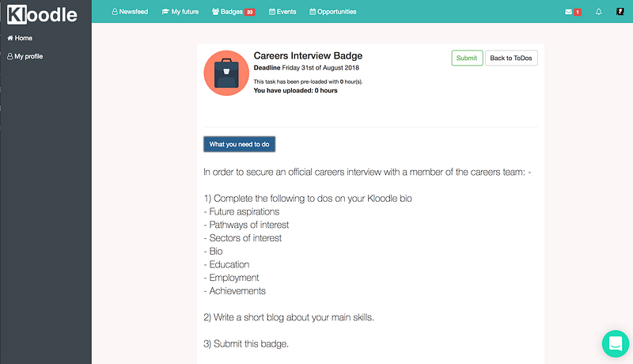Go to Home in the sidebar
The image size is (633, 364).
click(x=20, y=38)
